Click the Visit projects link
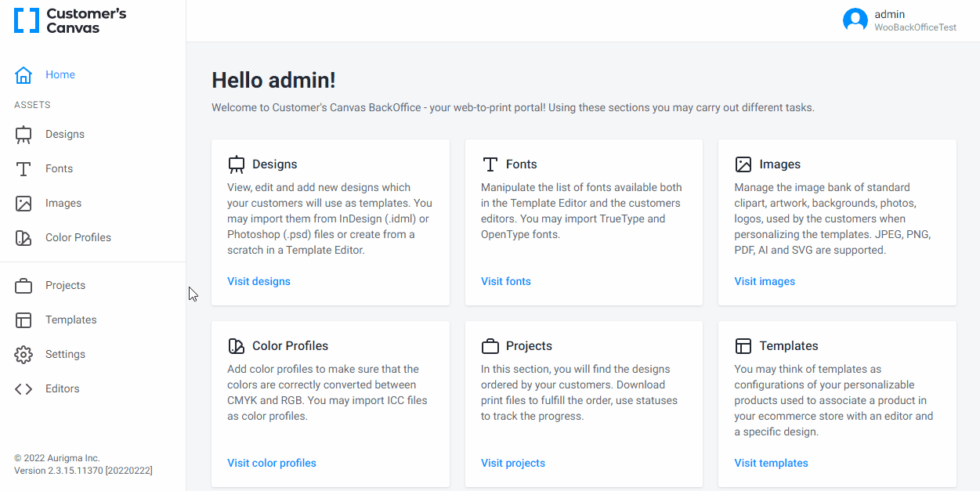The height and width of the screenshot is (491, 980). pyautogui.click(x=513, y=464)
